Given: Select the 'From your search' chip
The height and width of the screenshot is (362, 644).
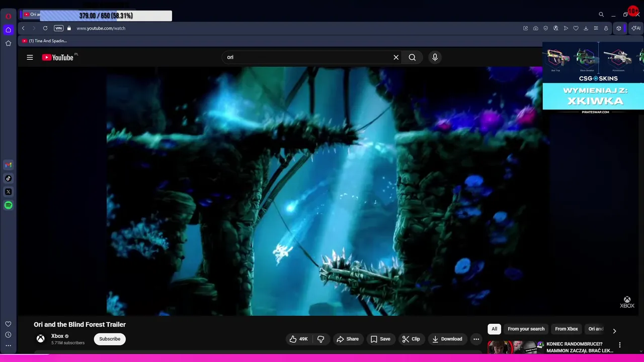Looking at the screenshot, I should (526, 329).
